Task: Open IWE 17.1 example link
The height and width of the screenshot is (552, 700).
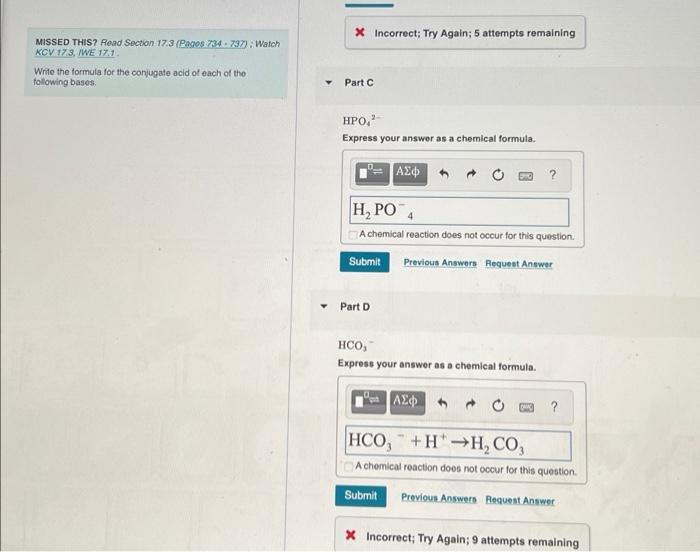Action: (96, 53)
